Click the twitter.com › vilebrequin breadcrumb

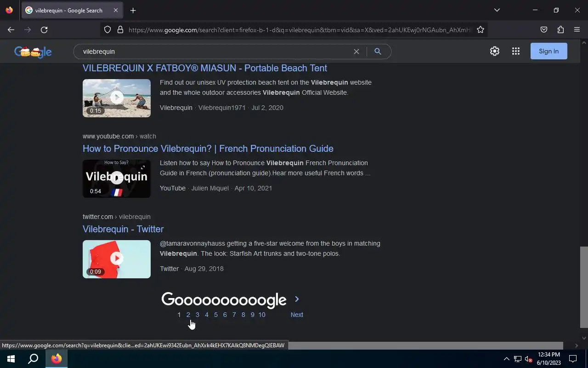coord(117,217)
